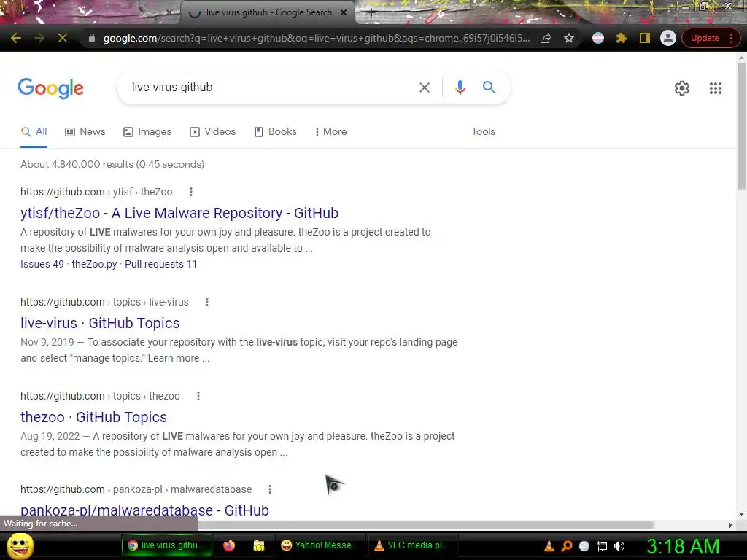
Task: Click the striped extension icon in toolbar
Action: (598, 38)
